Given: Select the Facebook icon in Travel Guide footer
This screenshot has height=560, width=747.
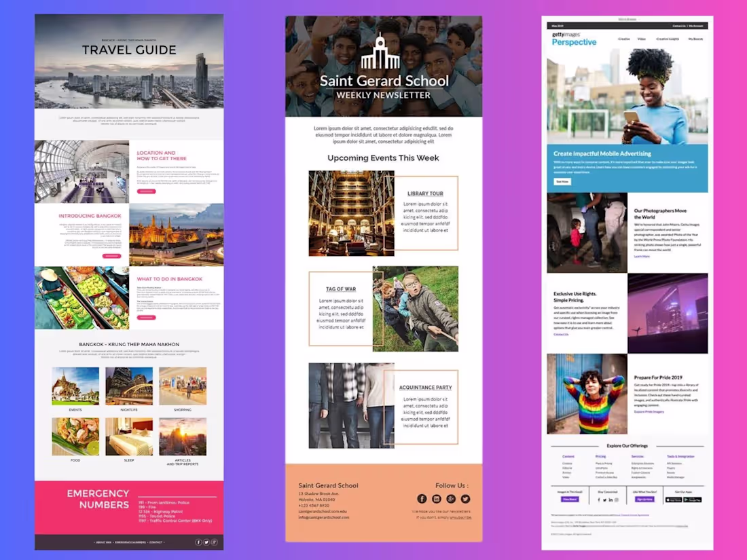Looking at the screenshot, I should point(198,542).
